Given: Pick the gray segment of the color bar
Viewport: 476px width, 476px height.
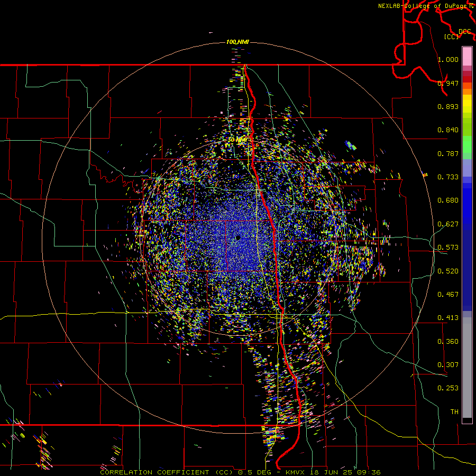Looking at the screenshot, I should coord(467,368).
